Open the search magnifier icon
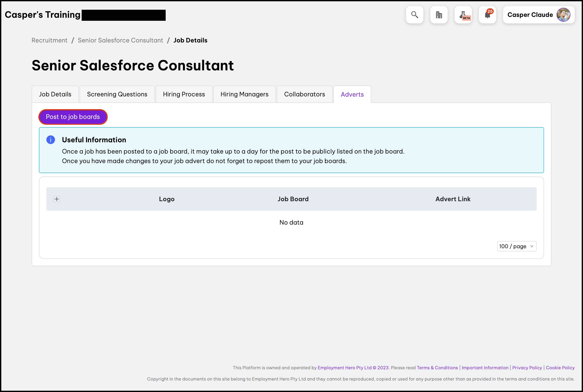 [x=415, y=15]
